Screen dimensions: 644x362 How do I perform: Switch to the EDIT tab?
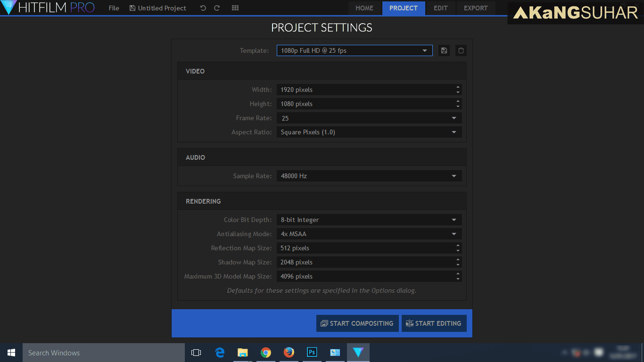pyautogui.click(x=440, y=8)
